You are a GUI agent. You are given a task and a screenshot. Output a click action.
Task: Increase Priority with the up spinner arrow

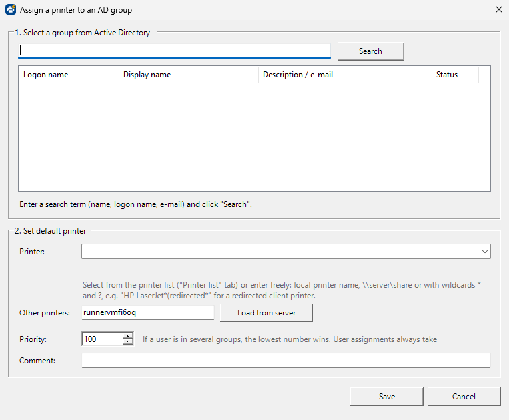[x=128, y=336]
